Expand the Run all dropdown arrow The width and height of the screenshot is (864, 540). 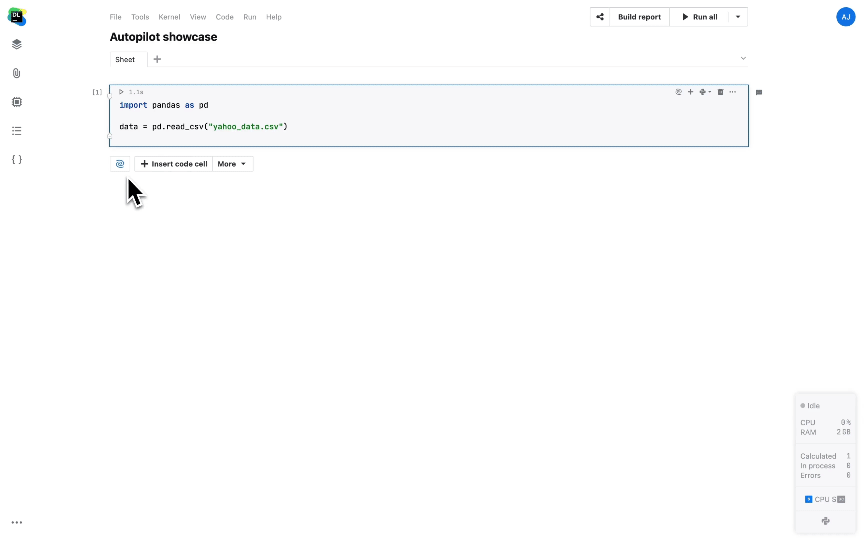coord(737,17)
